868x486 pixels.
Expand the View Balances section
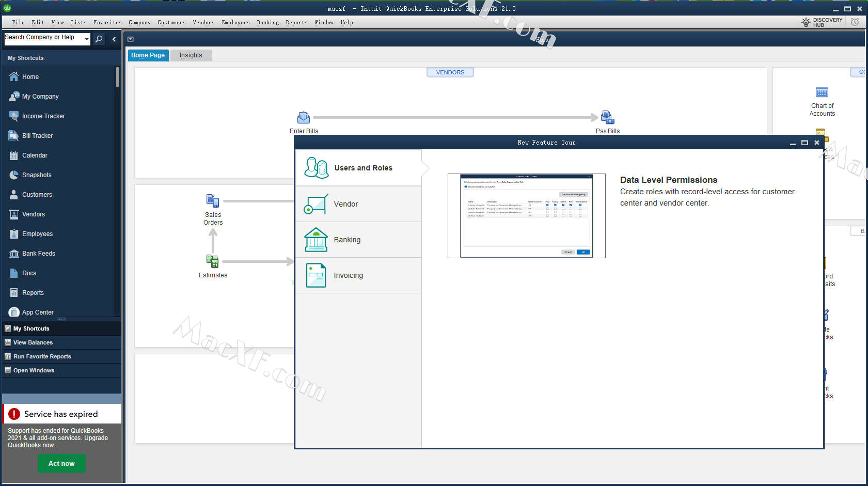[x=33, y=342]
